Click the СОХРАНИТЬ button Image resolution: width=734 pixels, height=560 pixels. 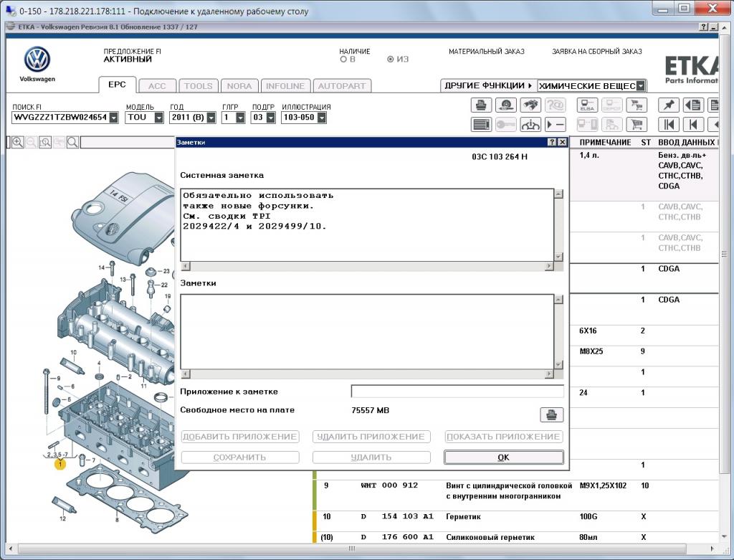click(x=239, y=457)
